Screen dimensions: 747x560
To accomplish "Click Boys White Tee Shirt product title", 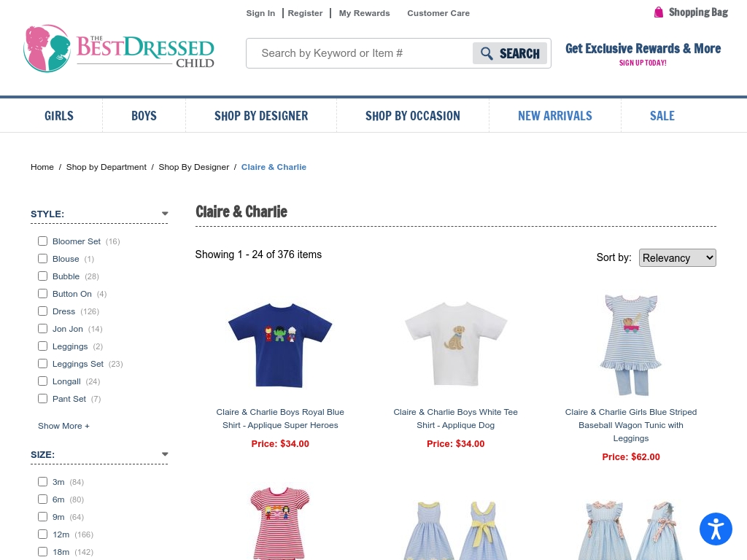I will [x=456, y=419].
